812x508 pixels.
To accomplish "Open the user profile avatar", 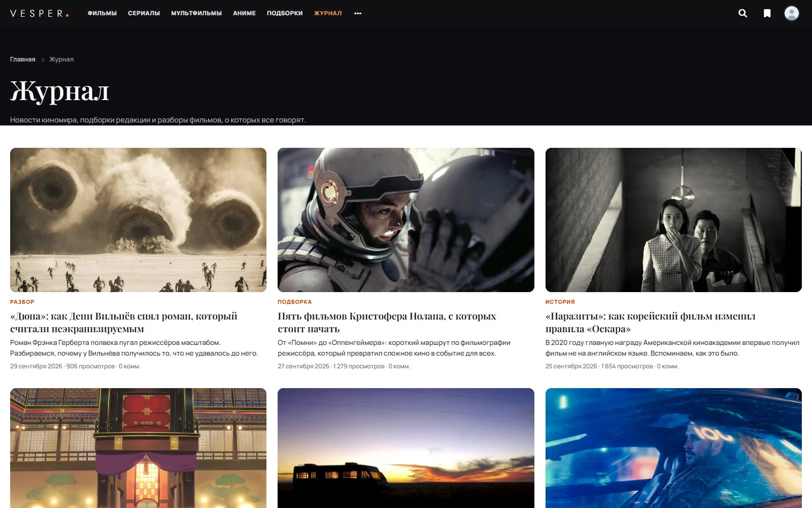I will pyautogui.click(x=791, y=13).
